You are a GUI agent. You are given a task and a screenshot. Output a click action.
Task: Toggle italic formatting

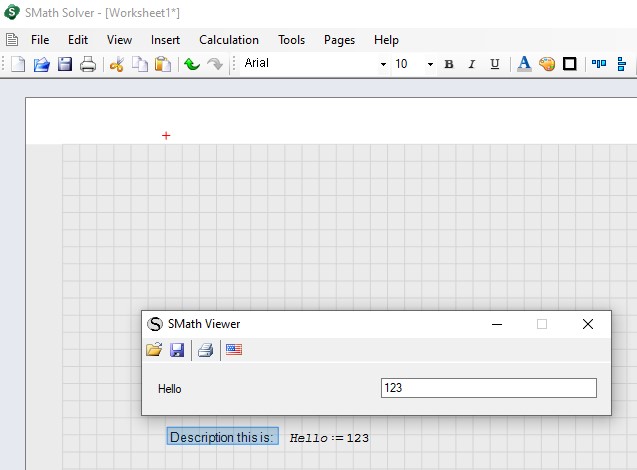point(471,64)
